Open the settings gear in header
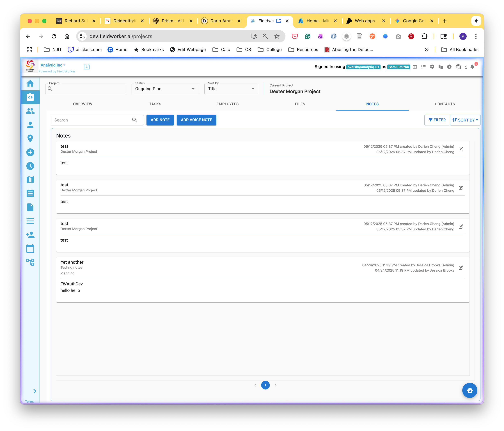 (x=432, y=67)
